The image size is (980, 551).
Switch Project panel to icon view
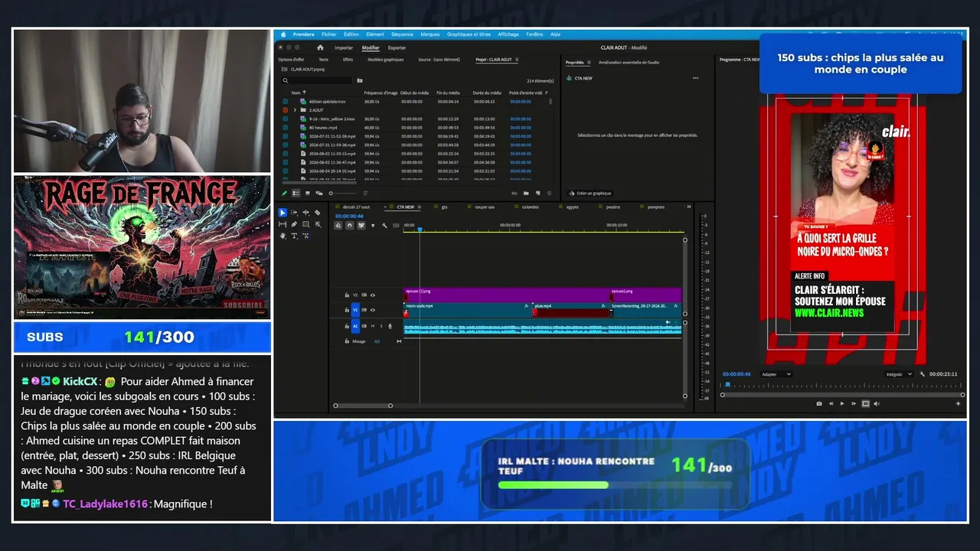click(x=307, y=193)
